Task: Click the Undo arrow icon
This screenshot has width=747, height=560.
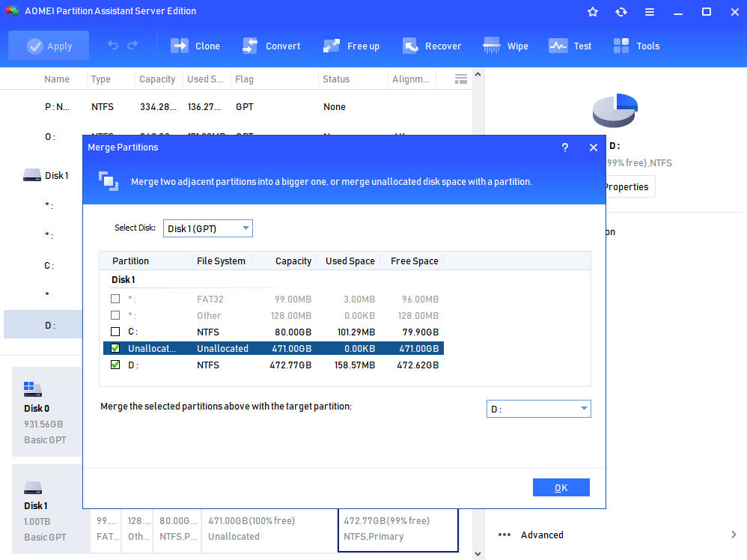Action: [113, 45]
